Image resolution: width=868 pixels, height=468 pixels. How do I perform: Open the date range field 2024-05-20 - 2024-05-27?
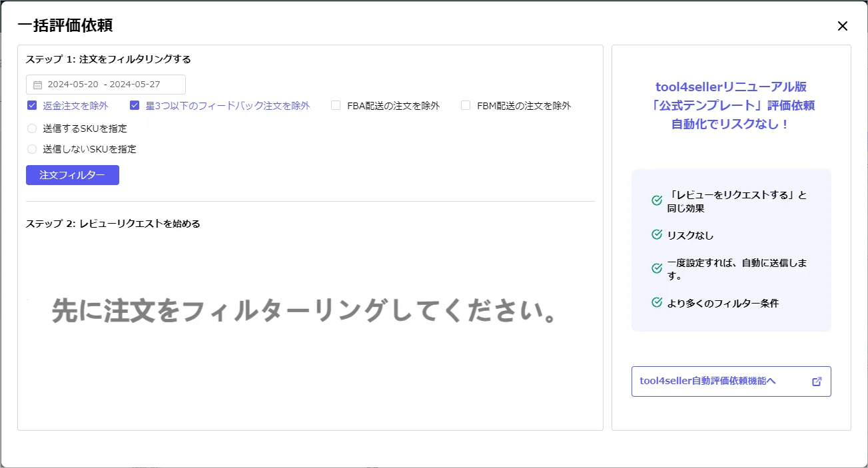pos(106,85)
